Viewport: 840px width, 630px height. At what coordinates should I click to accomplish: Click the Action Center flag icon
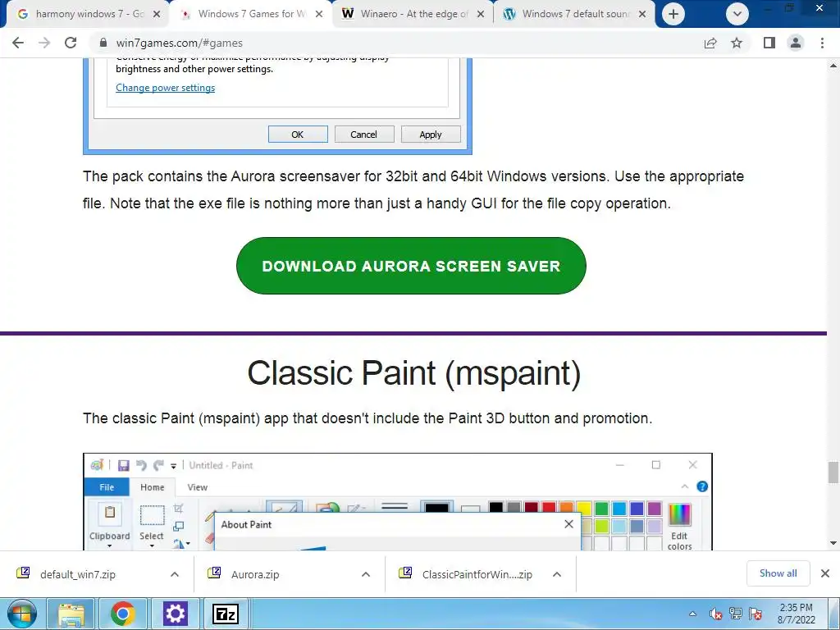[756, 614]
